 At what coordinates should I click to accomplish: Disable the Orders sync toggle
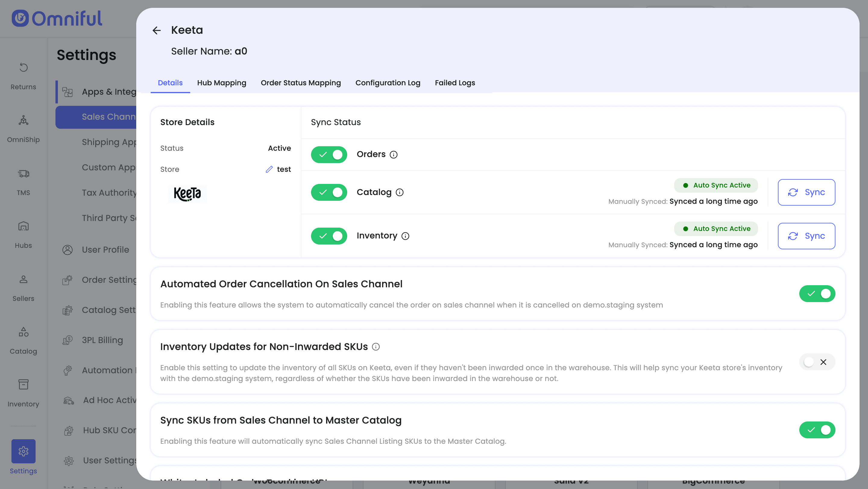click(329, 155)
